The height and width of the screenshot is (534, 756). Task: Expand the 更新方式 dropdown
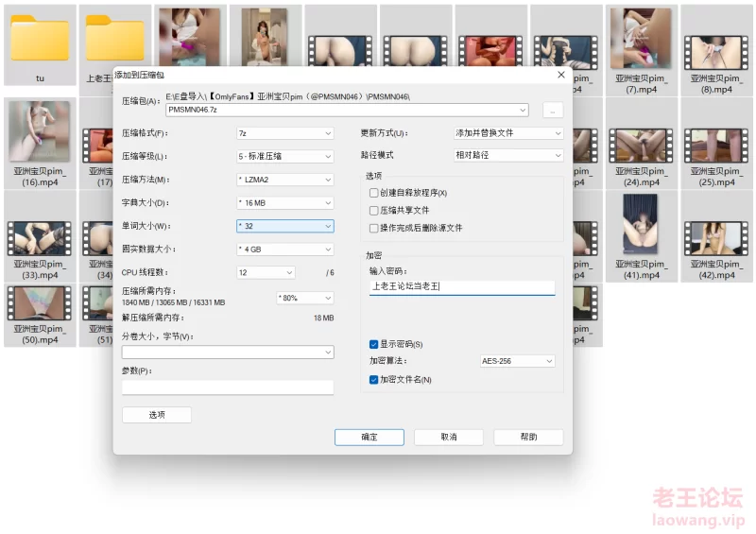tap(508, 133)
